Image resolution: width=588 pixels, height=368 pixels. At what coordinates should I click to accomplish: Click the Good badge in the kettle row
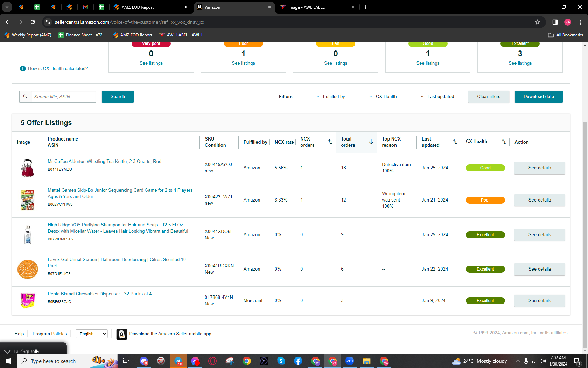tap(485, 168)
